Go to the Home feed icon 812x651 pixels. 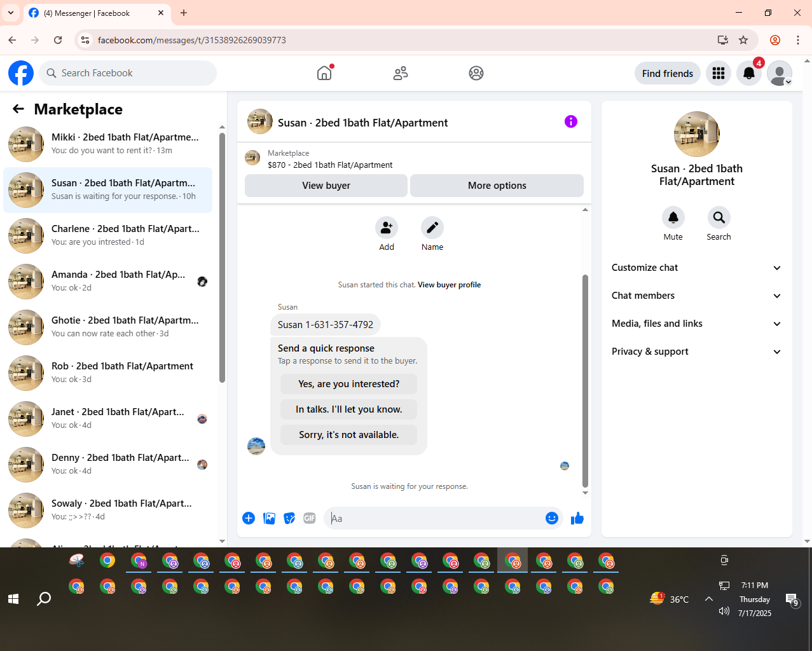point(324,73)
